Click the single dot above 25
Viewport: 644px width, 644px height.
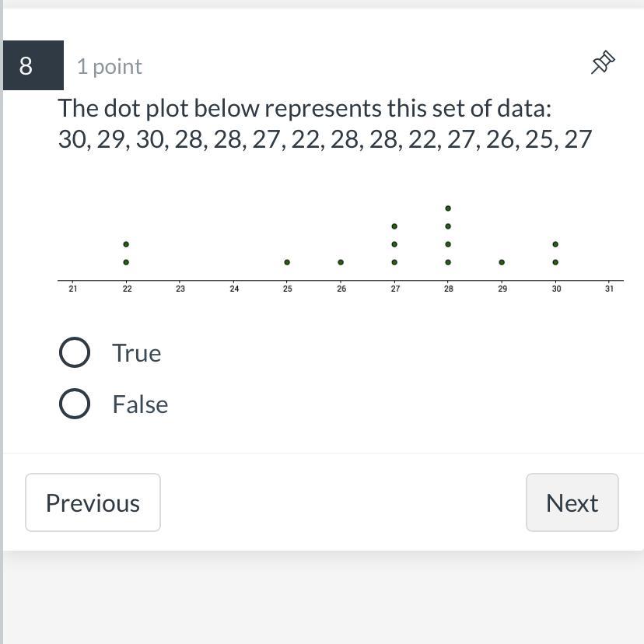click(x=287, y=262)
